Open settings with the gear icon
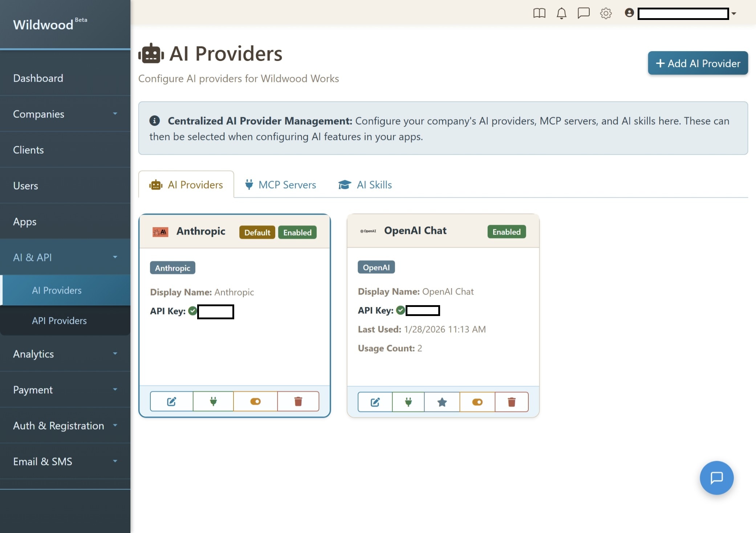The width and height of the screenshot is (756, 533). [606, 13]
